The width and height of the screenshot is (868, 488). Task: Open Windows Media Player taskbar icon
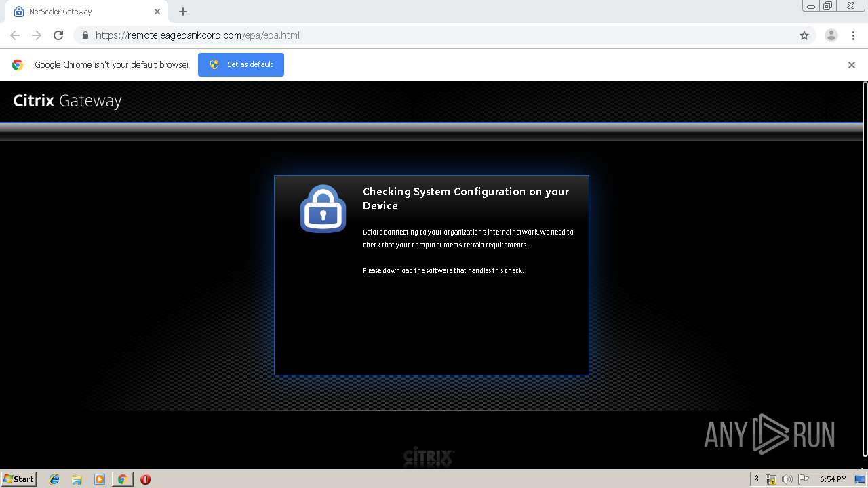click(100, 479)
